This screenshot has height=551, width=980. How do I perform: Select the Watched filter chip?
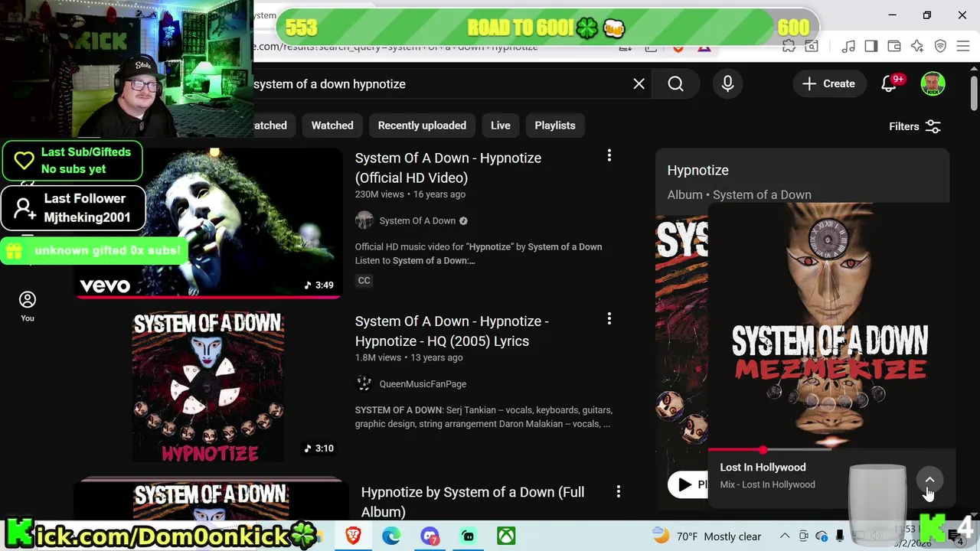(332, 126)
